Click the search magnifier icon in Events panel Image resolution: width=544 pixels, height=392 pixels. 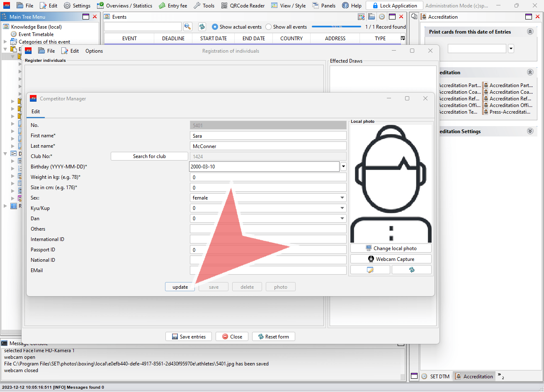(188, 27)
